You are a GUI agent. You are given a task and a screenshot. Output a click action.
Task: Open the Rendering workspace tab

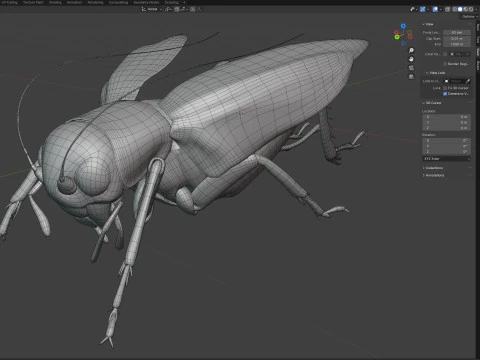pos(95,2)
